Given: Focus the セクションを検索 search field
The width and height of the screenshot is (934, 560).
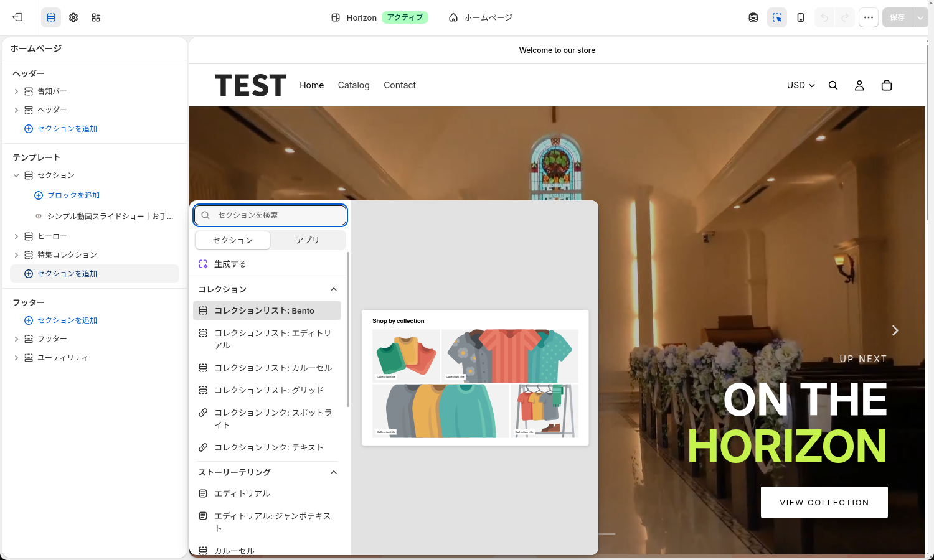Looking at the screenshot, I should point(270,215).
